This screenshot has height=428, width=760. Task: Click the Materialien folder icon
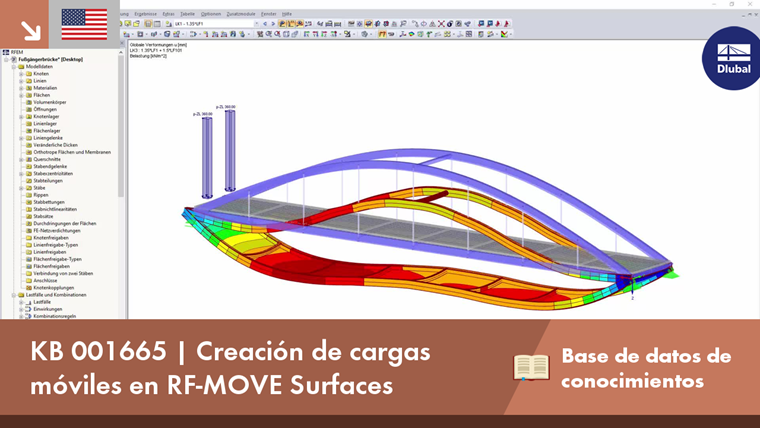[29, 88]
